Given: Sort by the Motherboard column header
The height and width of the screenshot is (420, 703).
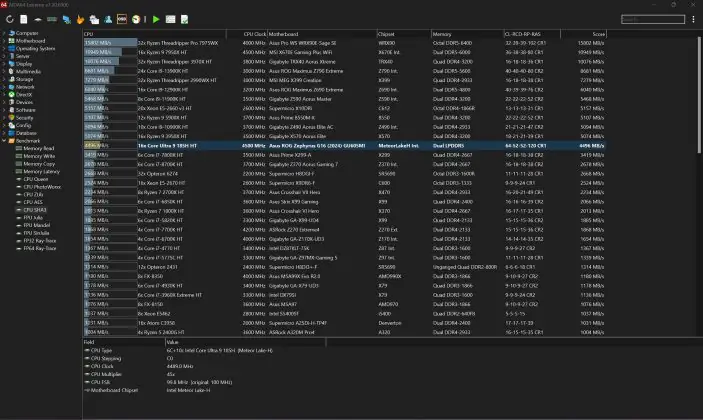Looking at the screenshot, I should pyautogui.click(x=322, y=34).
